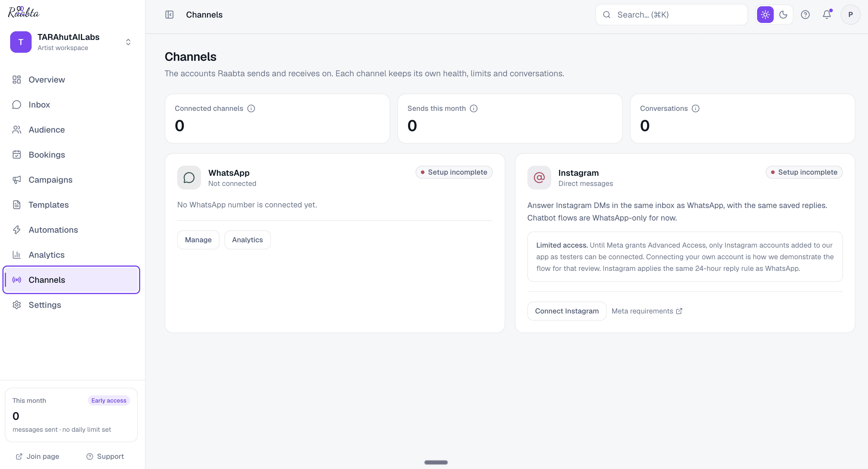Show info for Connected channels

click(251, 108)
